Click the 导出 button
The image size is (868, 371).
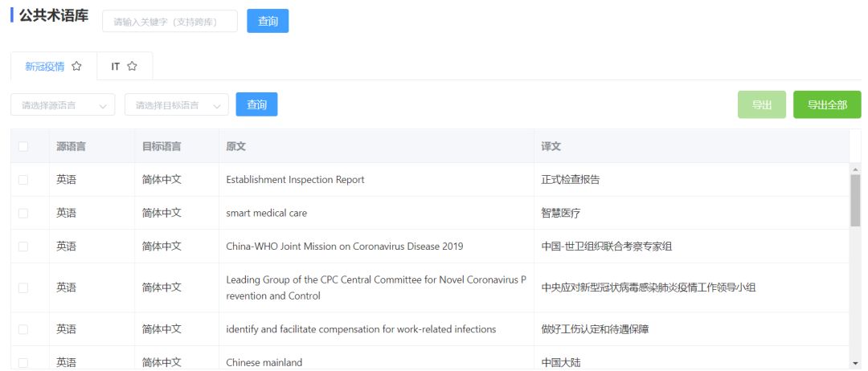click(762, 104)
